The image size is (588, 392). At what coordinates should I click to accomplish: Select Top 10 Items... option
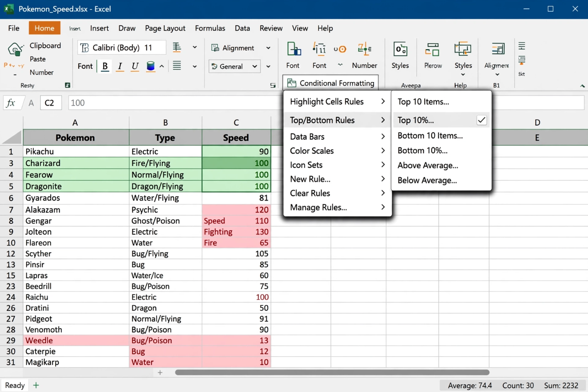[441, 102]
